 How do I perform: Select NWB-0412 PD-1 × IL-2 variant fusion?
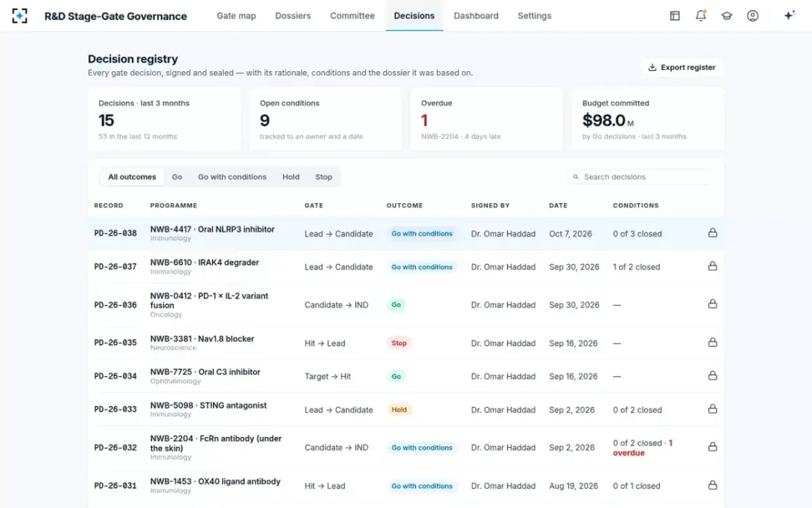(209, 301)
